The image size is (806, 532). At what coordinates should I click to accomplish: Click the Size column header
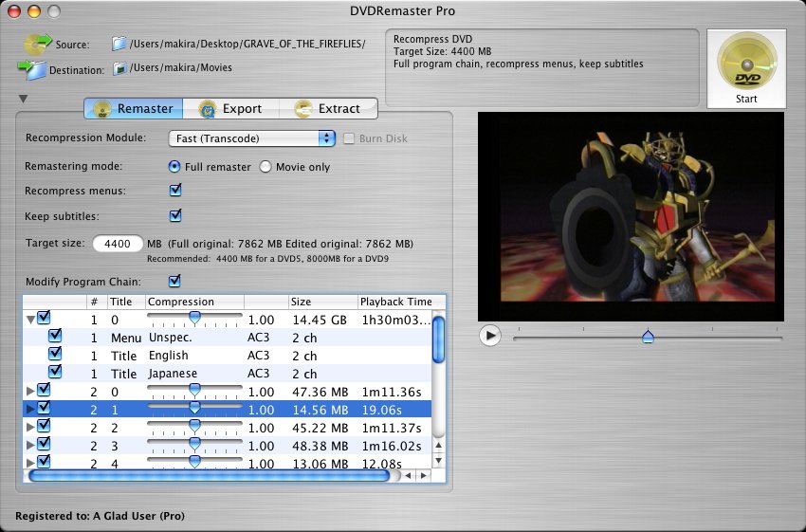[x=322, y=302]
